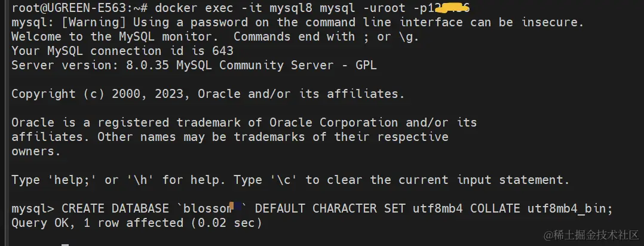
Task: Click the orange-redacted password
Action: (x=448, y=8)
